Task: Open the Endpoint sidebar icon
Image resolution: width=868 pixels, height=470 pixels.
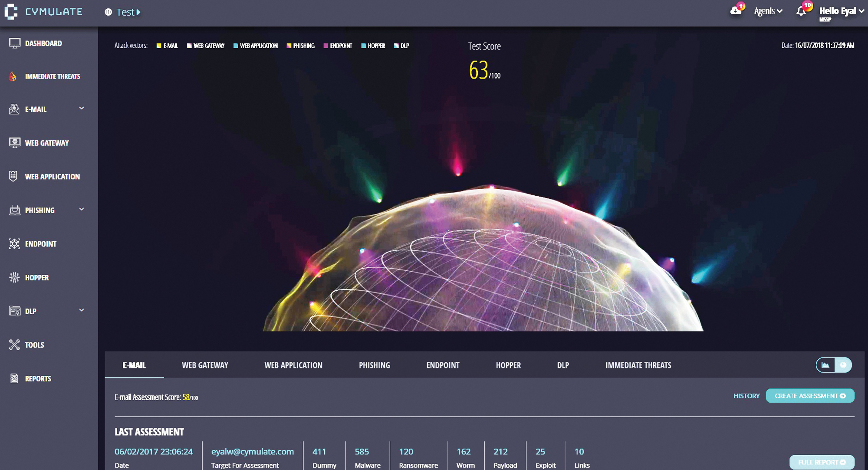Action: click(14, 244)
